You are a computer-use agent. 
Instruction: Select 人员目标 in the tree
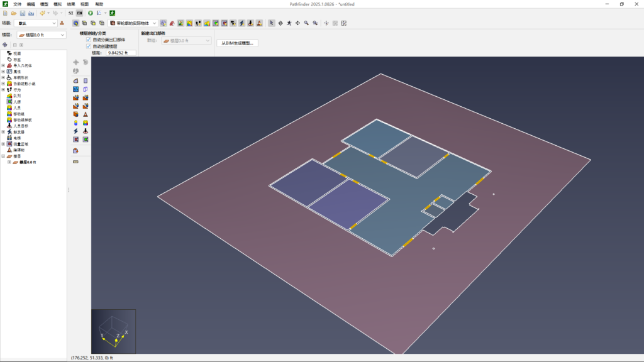(21, 126)
